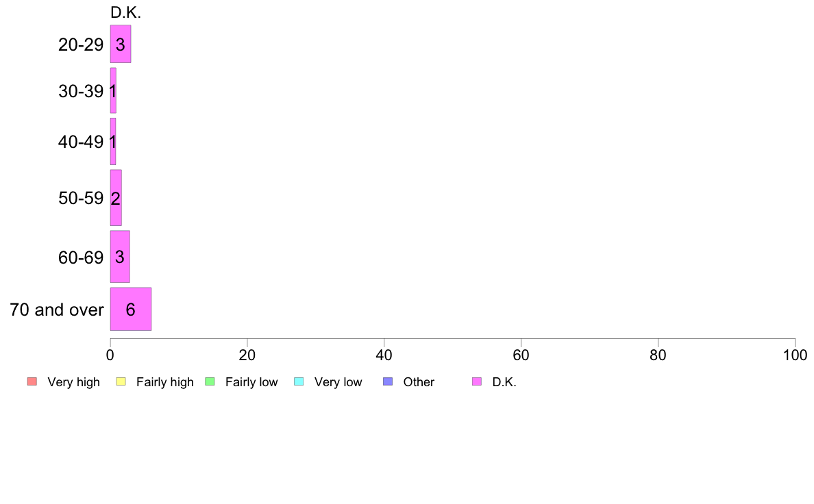This screenshot has width=814, height=504.
Task: Click the Very high red legend swatch
Action: click(x=32, y=381)
